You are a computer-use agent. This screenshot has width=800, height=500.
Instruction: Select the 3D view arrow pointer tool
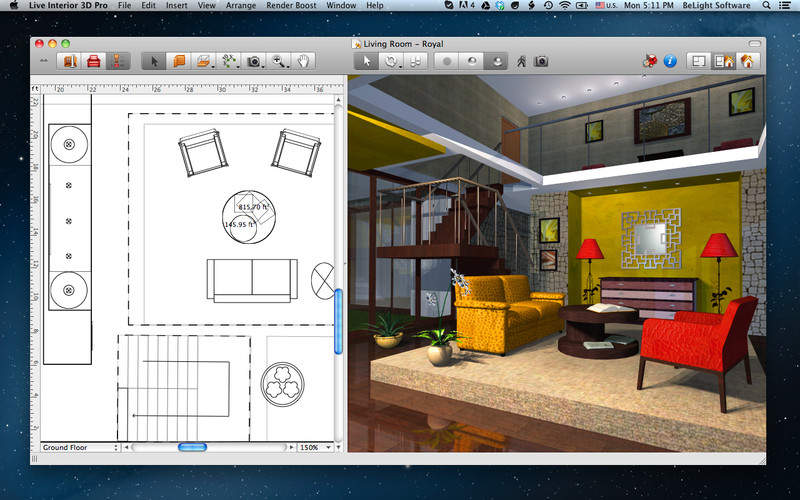(x=367, y=61)
